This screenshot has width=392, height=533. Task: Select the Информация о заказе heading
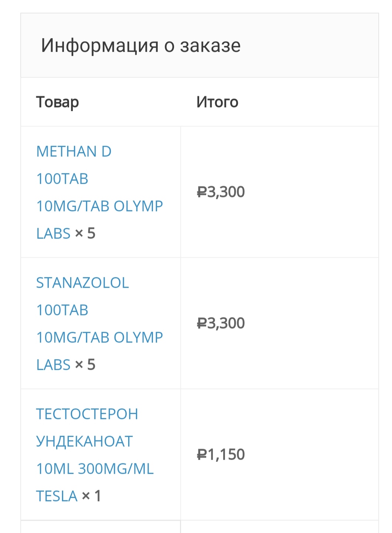tap(141, 45)
